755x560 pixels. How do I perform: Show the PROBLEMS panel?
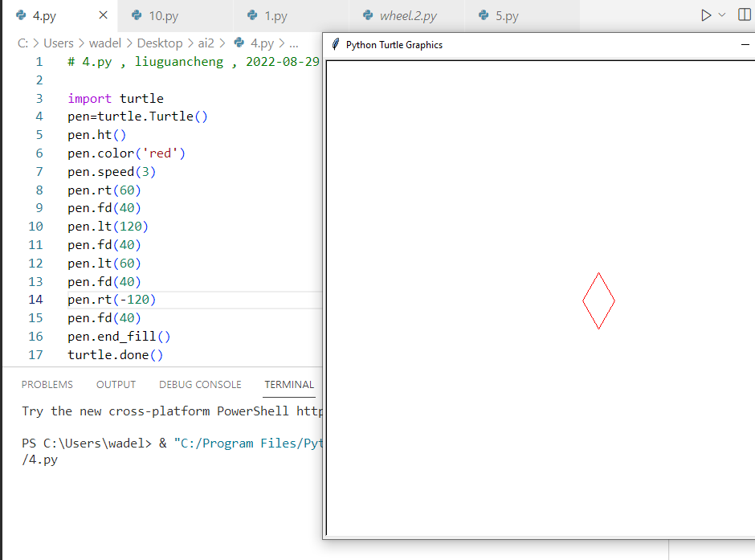[x=47, y=385]
